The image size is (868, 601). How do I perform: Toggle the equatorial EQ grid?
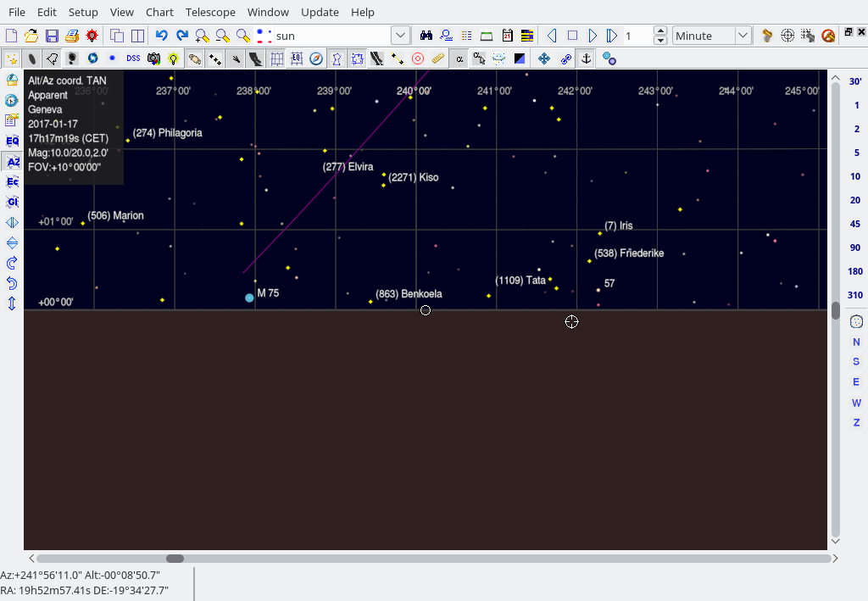[296, 58]
